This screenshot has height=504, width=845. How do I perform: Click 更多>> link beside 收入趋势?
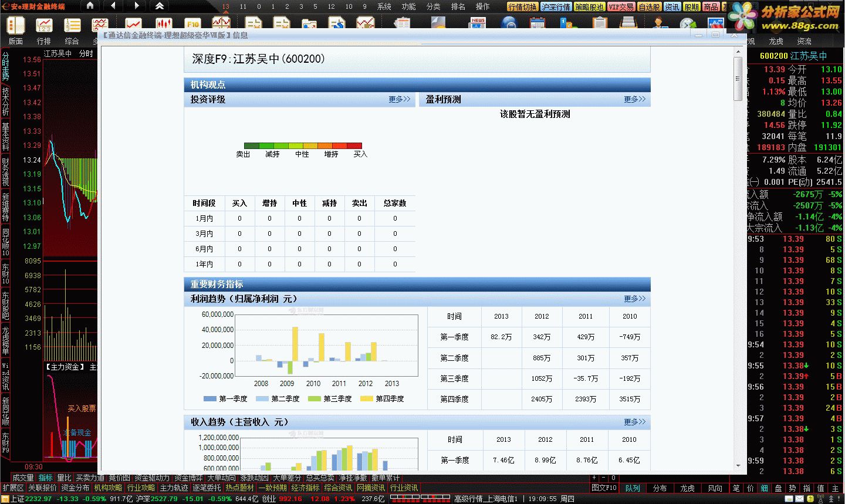pyautogui.click(x=635, y=422)
